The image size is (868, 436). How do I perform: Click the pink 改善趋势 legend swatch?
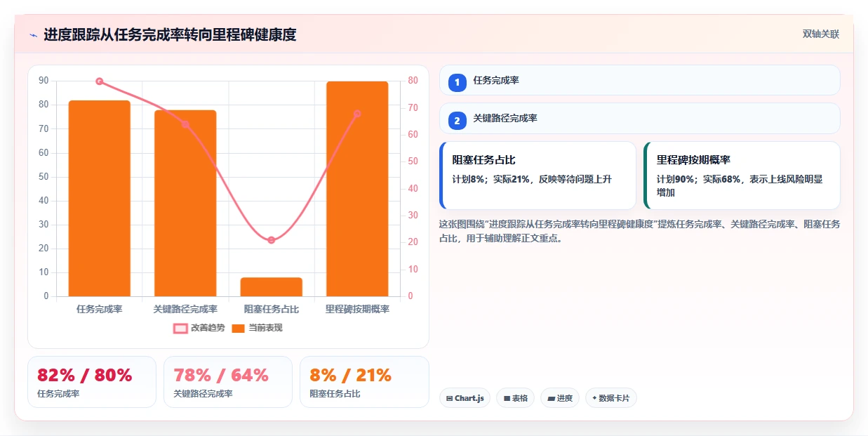pyautogui.click(x=180, y=328)
